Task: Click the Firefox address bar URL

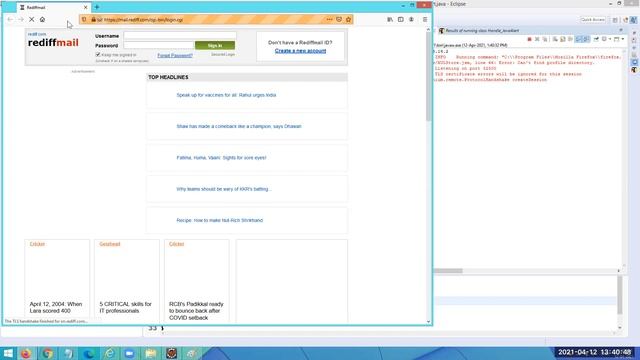Action: (144, 20)
